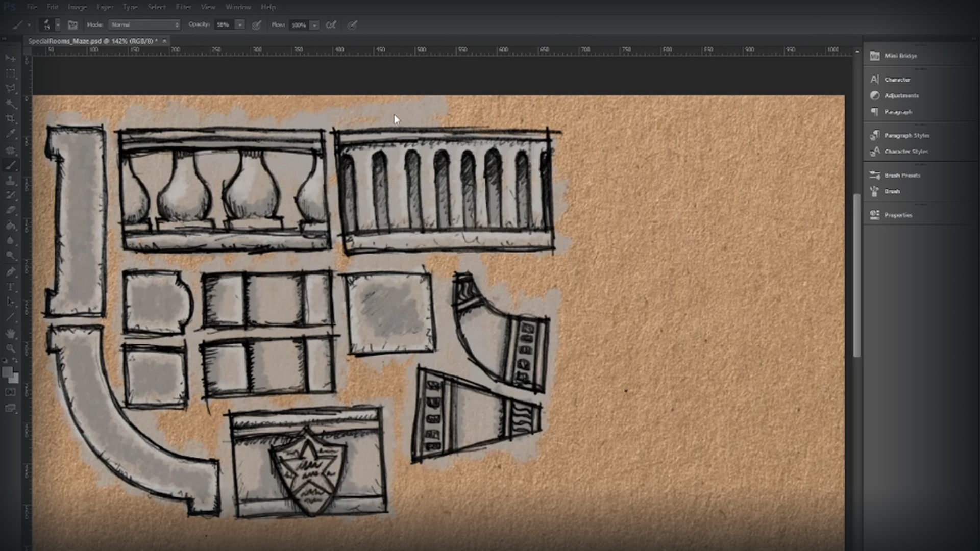Open the Properties panel
980x551 pixels.
tap(899, 215)
